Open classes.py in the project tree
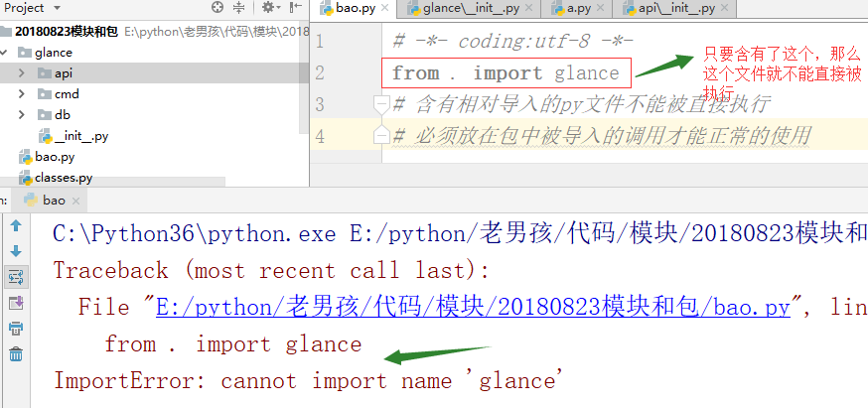The height and width of the screenshot is (408, 868). coord(56,179)
